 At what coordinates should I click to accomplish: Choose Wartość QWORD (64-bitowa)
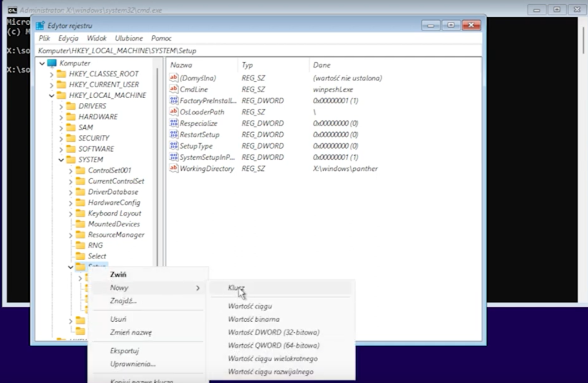[x=280, y=346]
